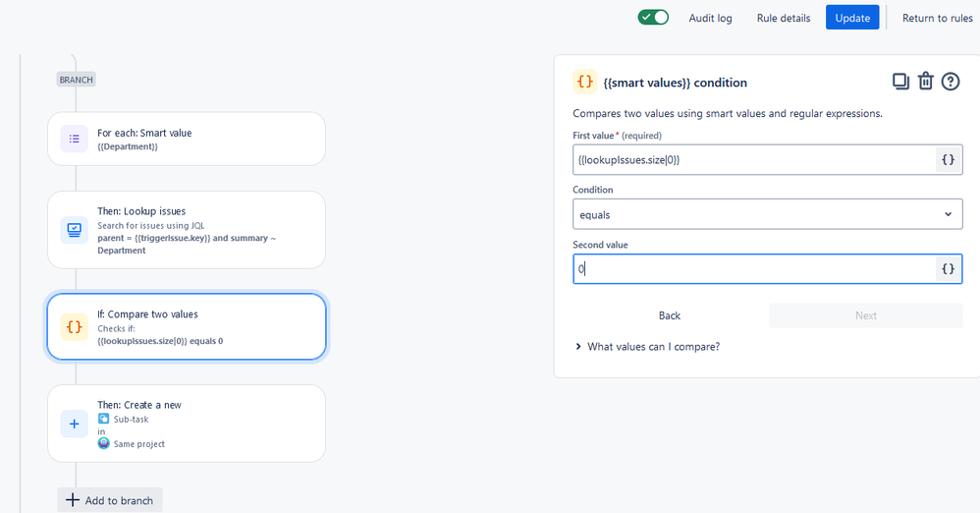Select the Compare two values condition icon
The height and width of the screenshot is (513, 980).
click(x=75, y=326)
